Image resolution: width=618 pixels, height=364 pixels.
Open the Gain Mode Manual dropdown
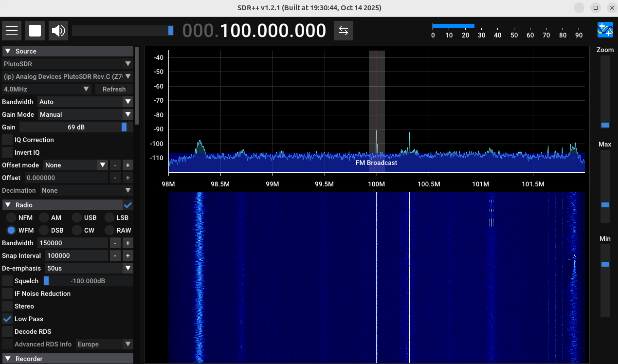coord(85,114)
